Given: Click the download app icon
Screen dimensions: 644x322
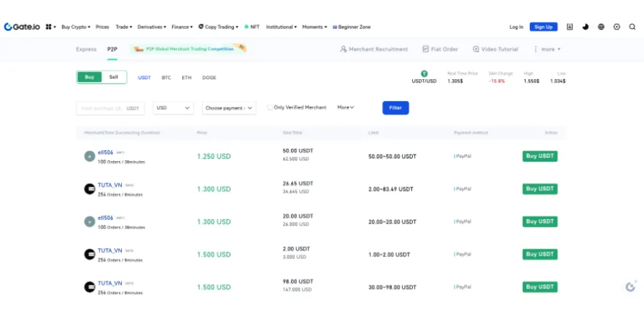Looking at the screenshot, I should click(570, 27).
